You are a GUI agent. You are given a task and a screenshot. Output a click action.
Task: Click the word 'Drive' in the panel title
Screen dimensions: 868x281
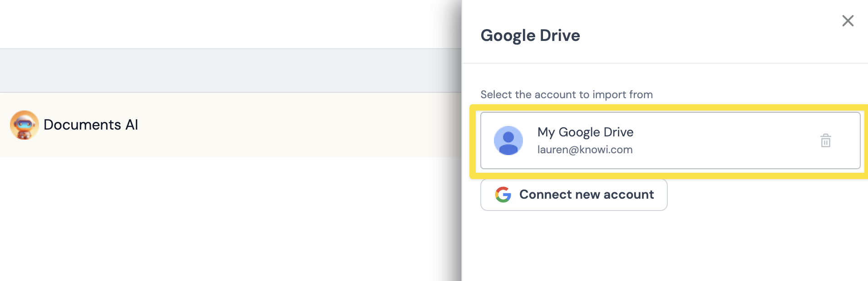(560, 35)
